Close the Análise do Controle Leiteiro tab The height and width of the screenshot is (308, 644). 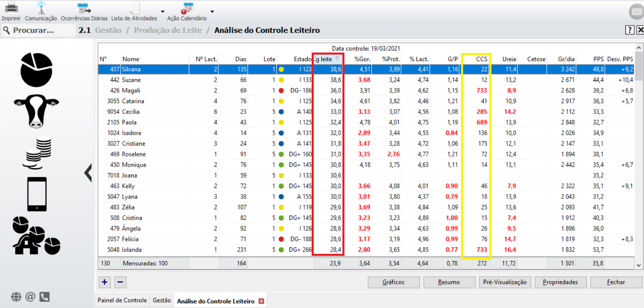tap(261, 301)
